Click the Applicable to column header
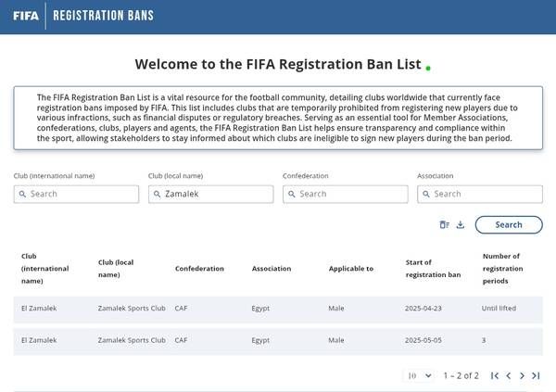Screen dimensions: 556x392 coord(351,269)
